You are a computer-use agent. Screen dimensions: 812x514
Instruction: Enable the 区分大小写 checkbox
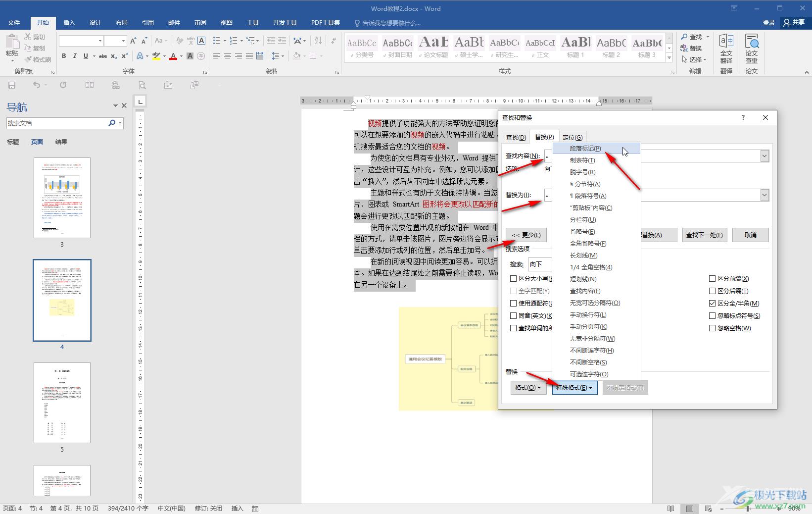coord(514,279)
